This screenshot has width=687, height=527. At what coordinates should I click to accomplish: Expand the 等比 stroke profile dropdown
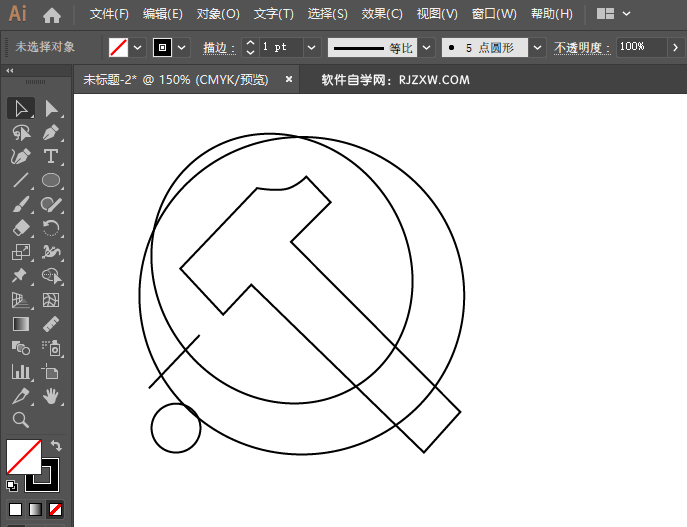point(426,47)
